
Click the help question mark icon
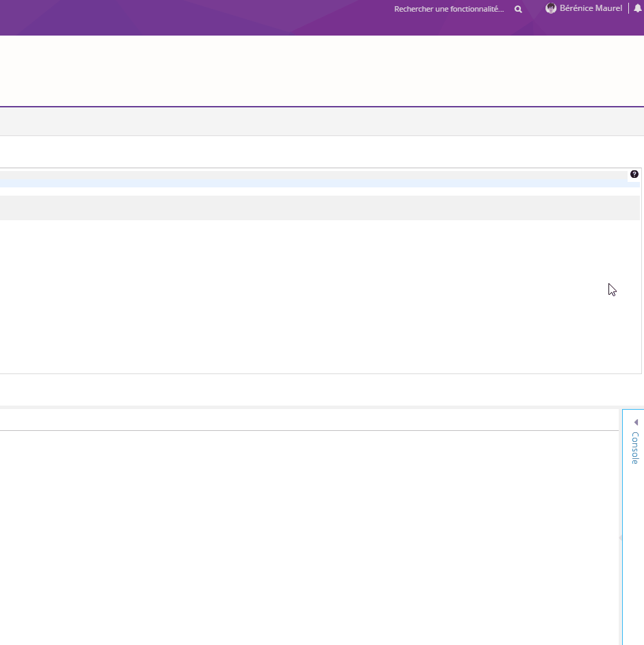click(x=634, y=174)
